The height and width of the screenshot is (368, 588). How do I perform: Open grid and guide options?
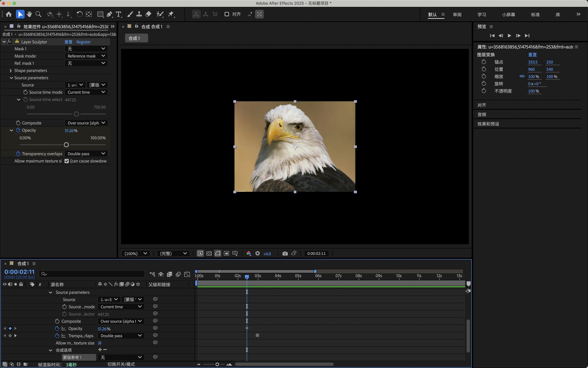tap(235, 254)
